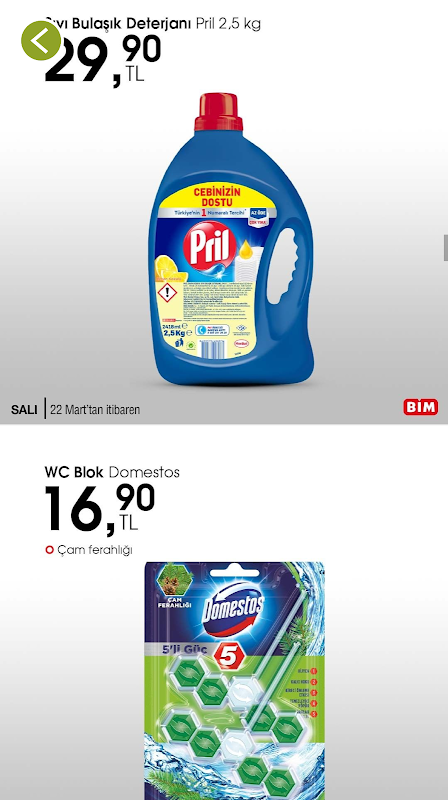Select the Pril detergent bottle image

pyautogui.click(x=231, y=239)
